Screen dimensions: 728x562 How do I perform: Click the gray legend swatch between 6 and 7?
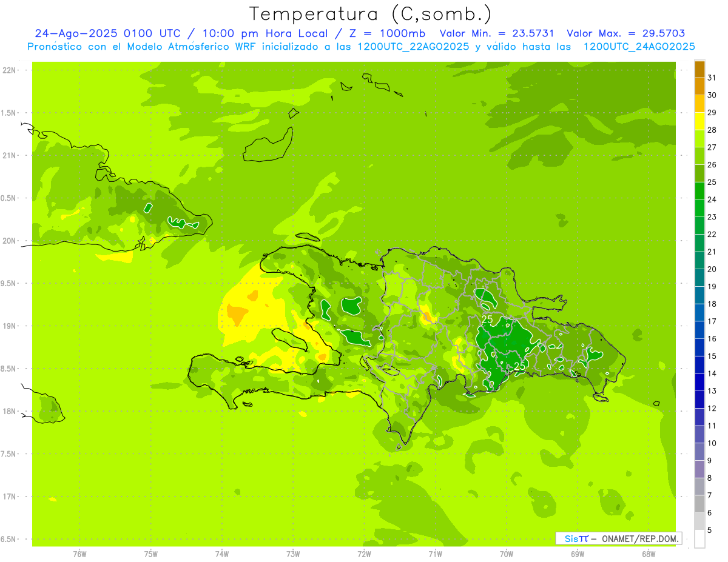click(699, 504)
